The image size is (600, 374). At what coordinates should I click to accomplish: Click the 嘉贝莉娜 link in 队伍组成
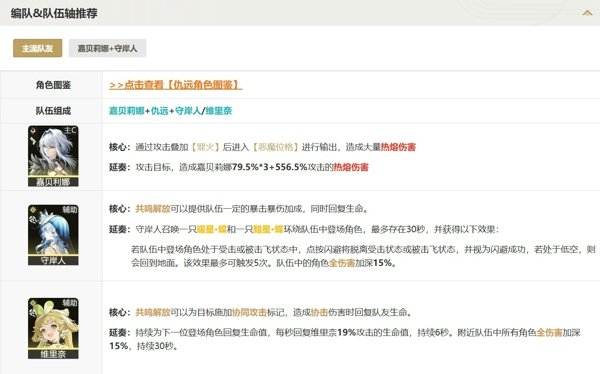[x=127, y=111]
